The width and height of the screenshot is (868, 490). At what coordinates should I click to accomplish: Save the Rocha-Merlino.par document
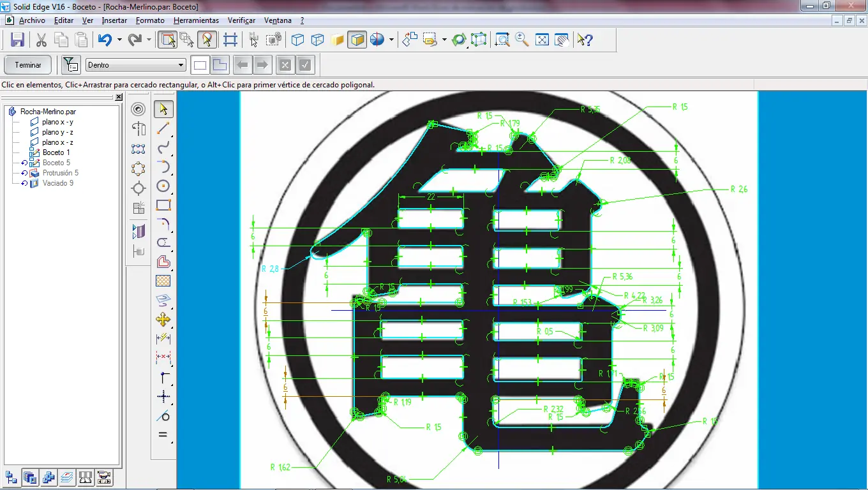point(17,39)
